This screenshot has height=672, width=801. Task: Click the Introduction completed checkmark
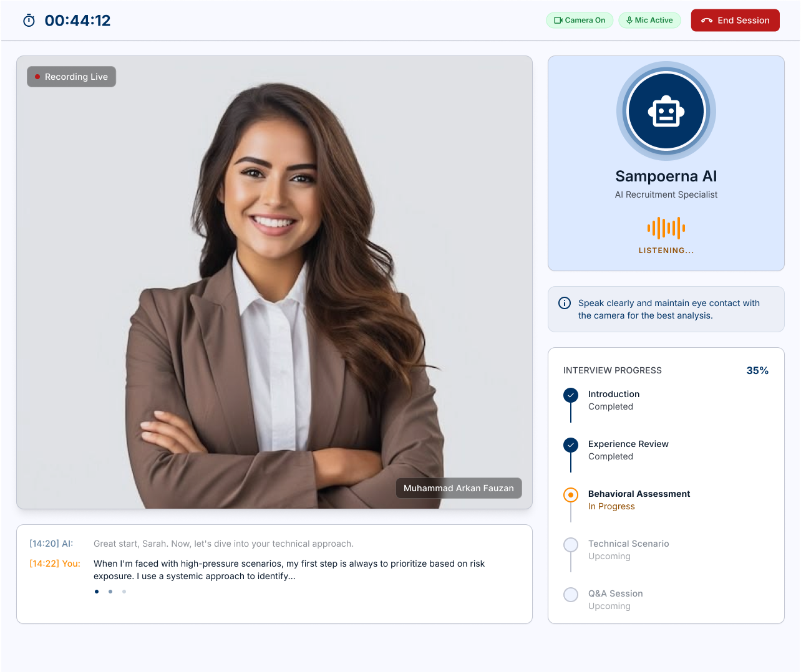571,395
